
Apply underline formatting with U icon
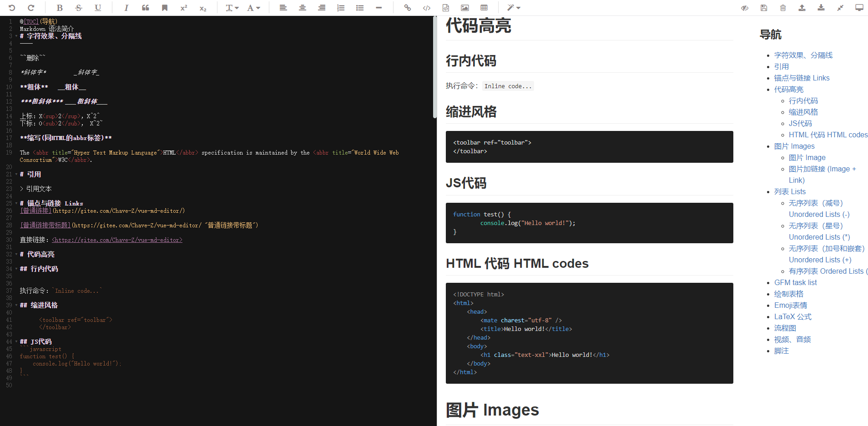(98, 8)
